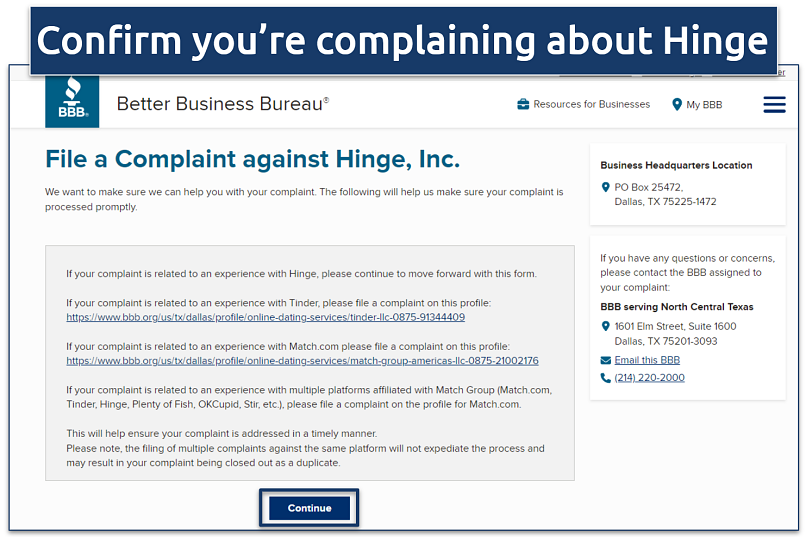Viewport: 806px width, 537px height.
Task: Click the pin icon beside 1601 Elm Street
Action: click(x=605, y=326)
